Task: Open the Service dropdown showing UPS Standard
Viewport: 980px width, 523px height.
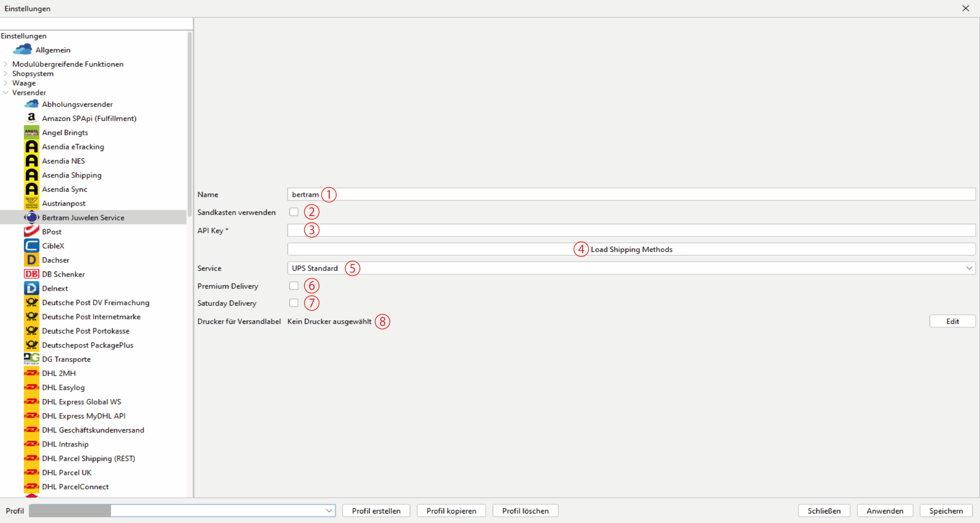Action: coord(631,268)
